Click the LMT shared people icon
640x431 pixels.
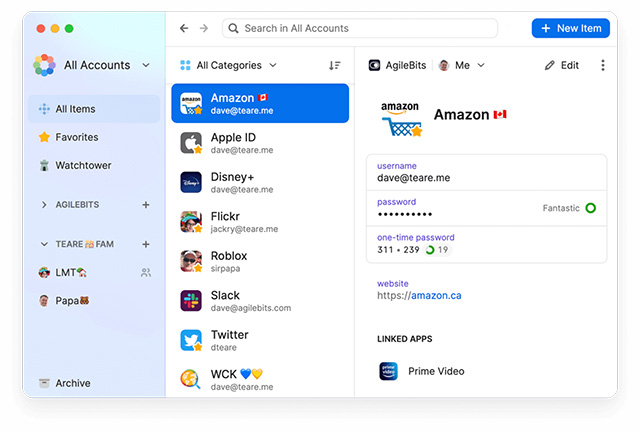(146, 272)
